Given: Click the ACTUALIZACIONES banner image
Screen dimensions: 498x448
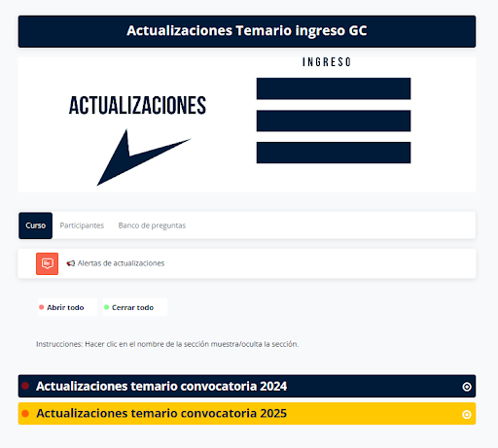Looking at the screenshot, I should pos(247,124).
